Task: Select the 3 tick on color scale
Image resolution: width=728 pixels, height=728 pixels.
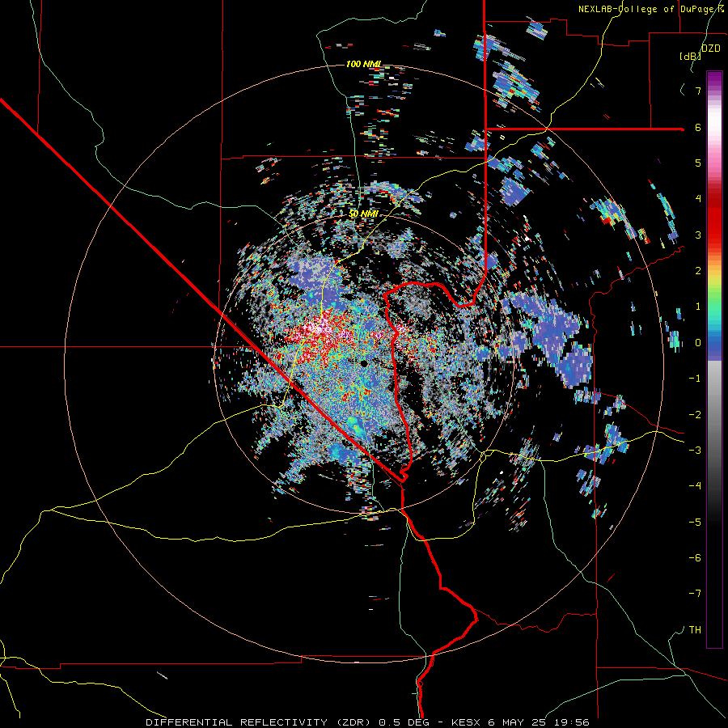Action: coord(698,235)
